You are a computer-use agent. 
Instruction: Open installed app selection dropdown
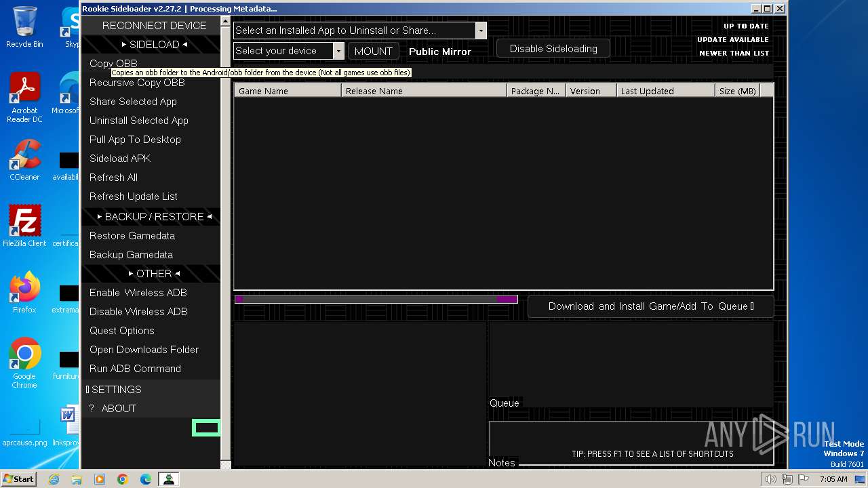(359, 30)
